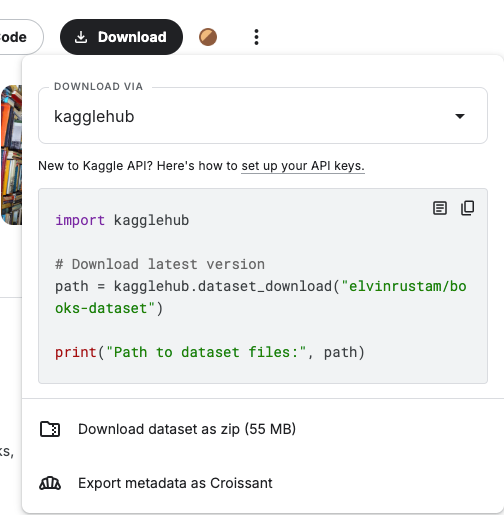This screenshot has height=515, width=504.
Task: Click the copy code icon
Action: 468,208
